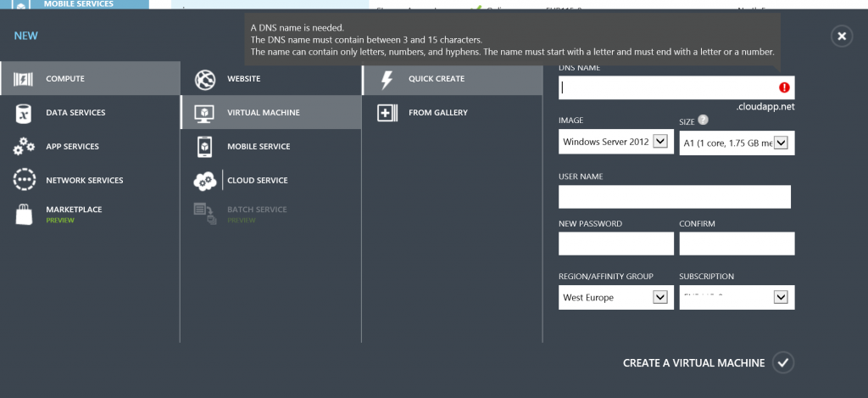
Task: Choose the Mobile Service option
Action: pyautogui.click(x=271, y=146)
